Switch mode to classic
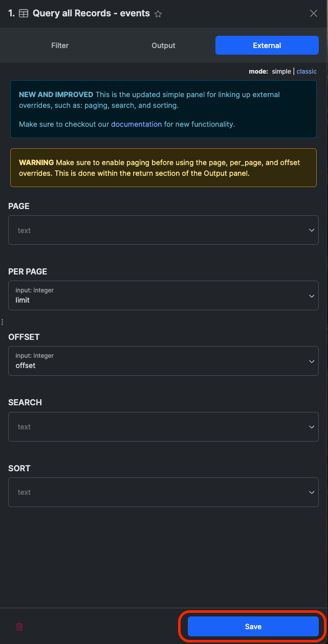328x644 pixels. 307,72
